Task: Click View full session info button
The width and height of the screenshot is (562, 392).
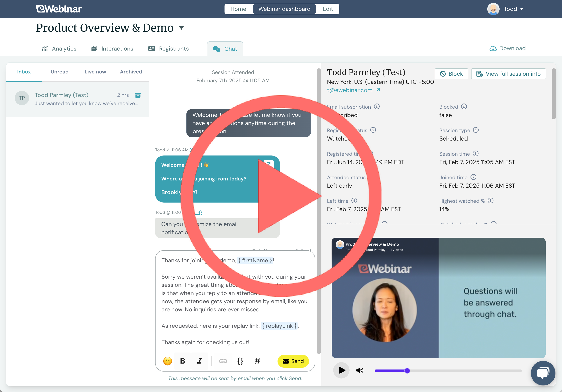Action: (x=508, y=74)
